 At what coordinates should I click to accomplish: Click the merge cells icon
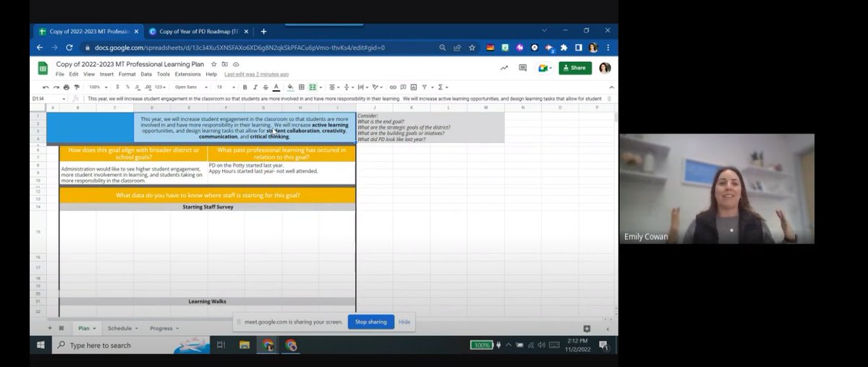314,87
